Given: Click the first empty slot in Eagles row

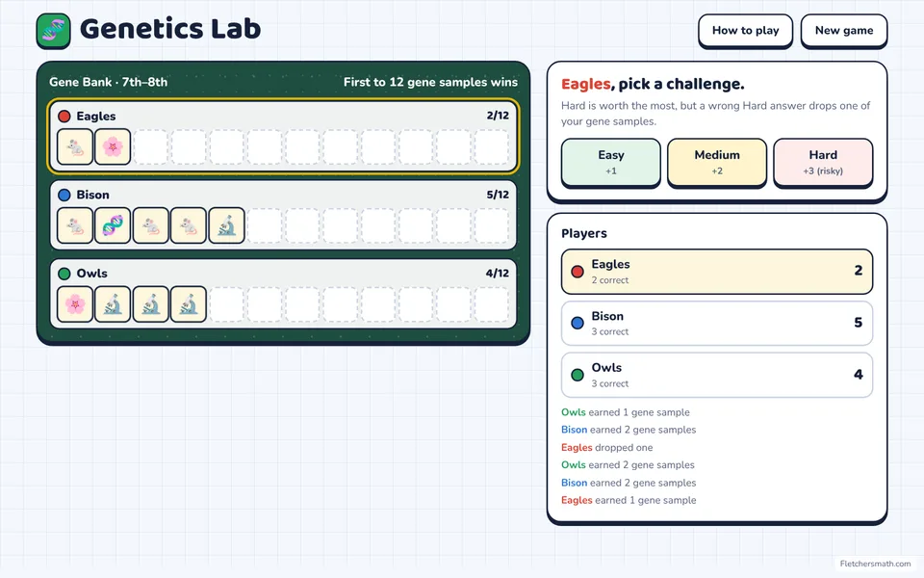Looking at the screenshot, I should coord(151,146).
